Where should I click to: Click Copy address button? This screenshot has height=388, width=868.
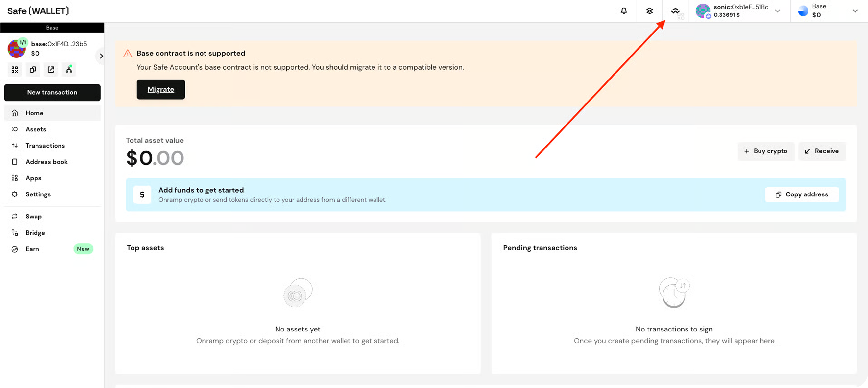[x=801, y=194]
